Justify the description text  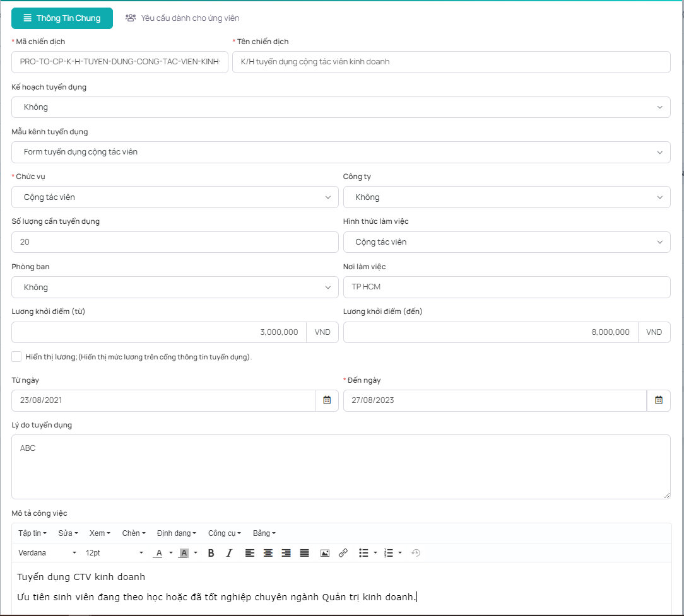tap(304, 553)
